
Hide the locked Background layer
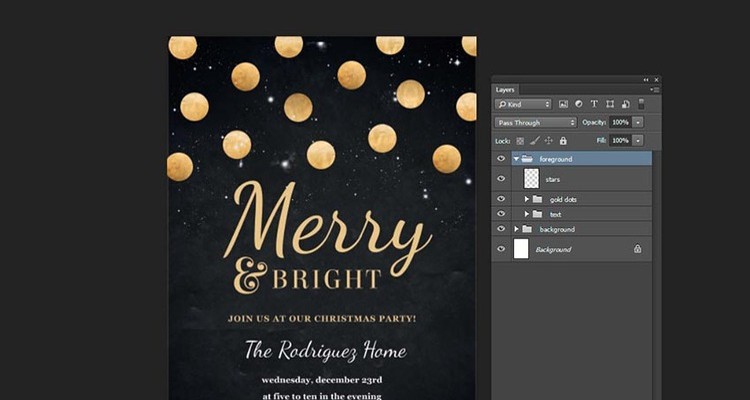(x=501, y=249)
